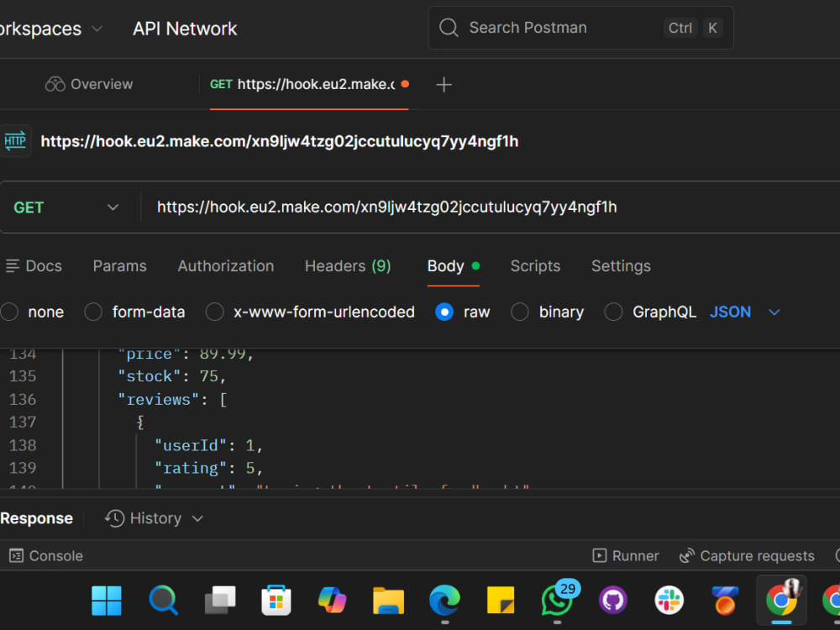This screenshot has height=630, width=840.
Task: Launch Microsoft Store from taskbar
Action: 276,601
